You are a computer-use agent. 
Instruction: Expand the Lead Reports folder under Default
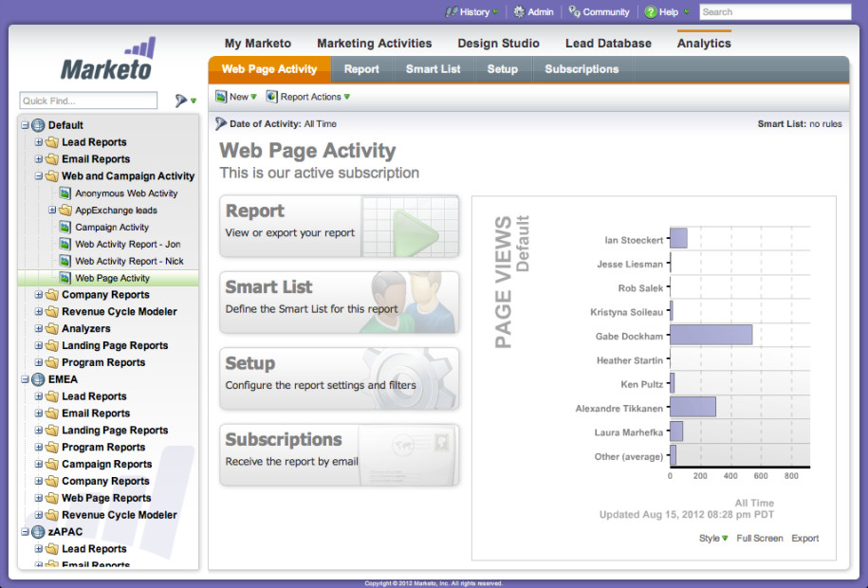coord(39,142)
